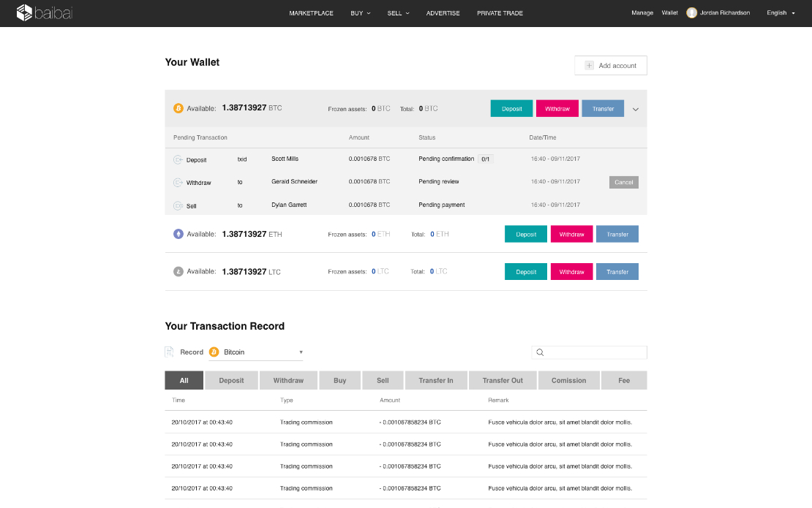
Task: Open the English language dropdown
Action: coord(781,13)
